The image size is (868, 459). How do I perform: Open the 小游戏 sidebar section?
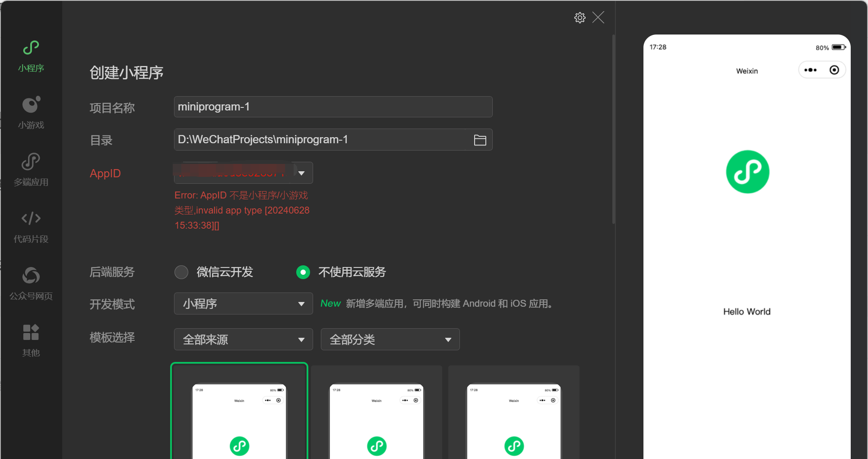point(31,113)
